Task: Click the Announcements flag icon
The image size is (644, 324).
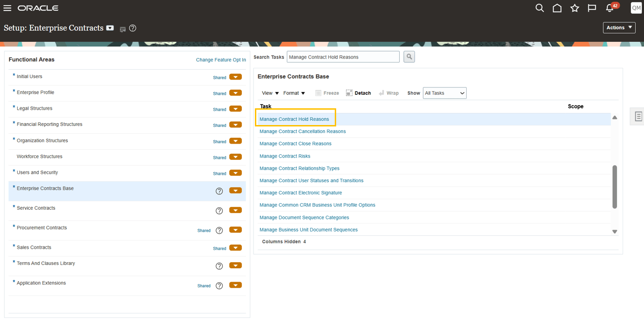Action: 592,8
